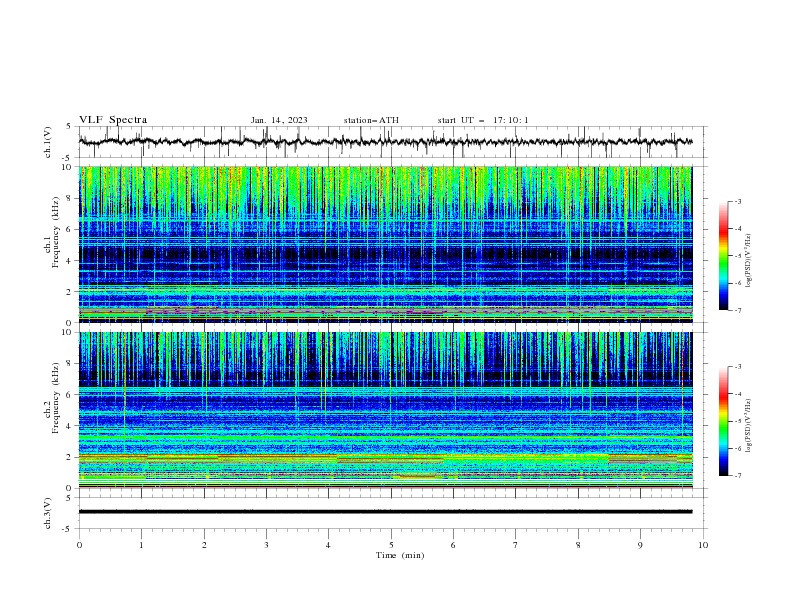The width and height of the screenshot is (792, 612).
Task: Click the time axis tick label "2"
Action: pyautogui.click(x=204, y=545)
